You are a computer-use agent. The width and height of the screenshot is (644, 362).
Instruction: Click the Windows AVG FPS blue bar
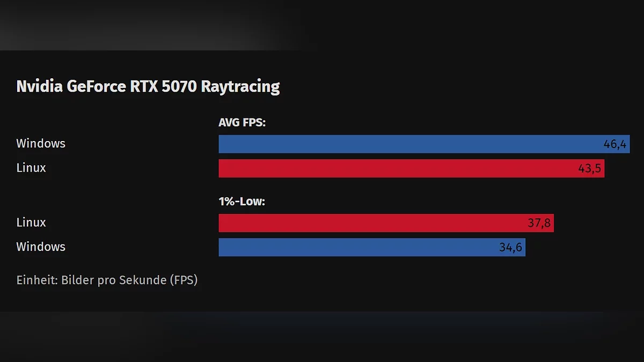(x=408, y=144)
